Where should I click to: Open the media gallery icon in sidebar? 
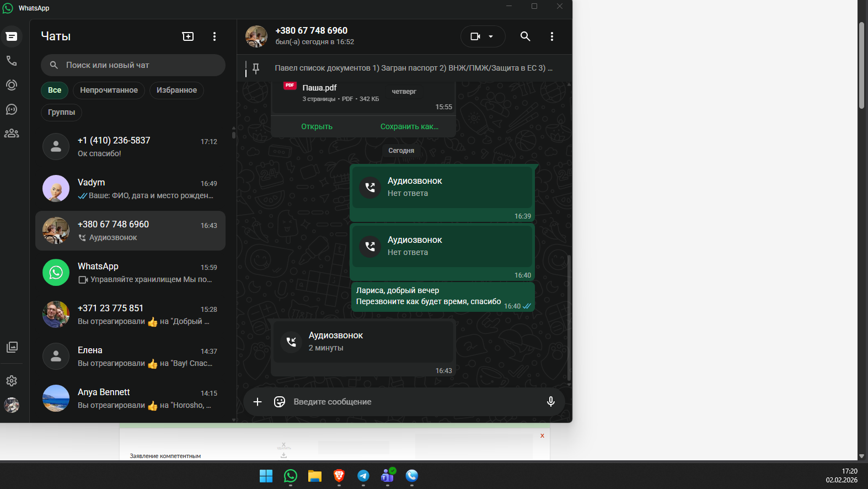coord(12,347)
